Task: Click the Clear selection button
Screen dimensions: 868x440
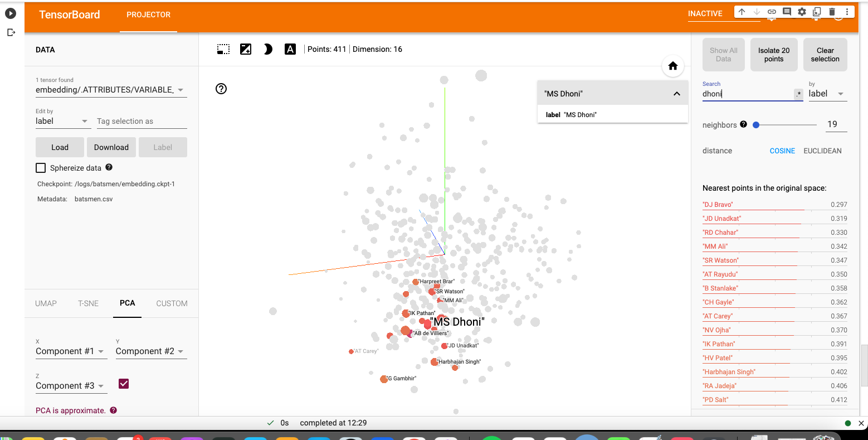Action: pyautogui.click(x=825, y=55)
